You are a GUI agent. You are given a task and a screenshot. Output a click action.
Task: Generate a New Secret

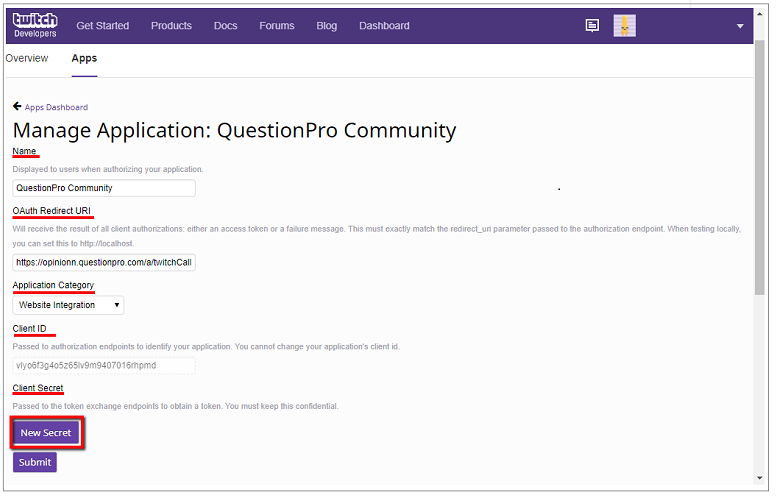point(46,433)
